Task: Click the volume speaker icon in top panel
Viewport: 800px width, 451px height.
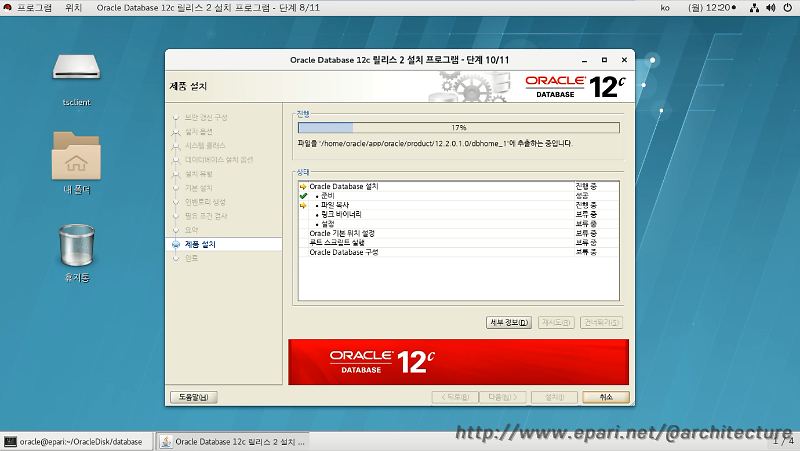Action: (x=771, y=8)
